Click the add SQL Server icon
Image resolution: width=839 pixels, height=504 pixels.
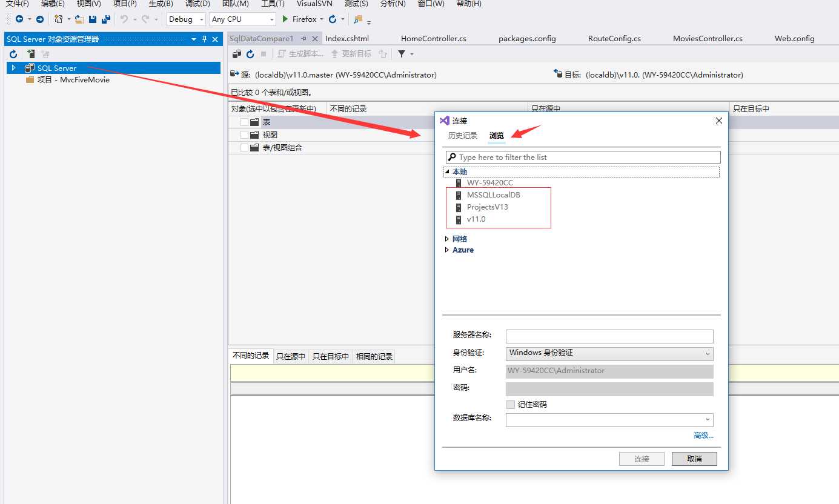(30, 55)
